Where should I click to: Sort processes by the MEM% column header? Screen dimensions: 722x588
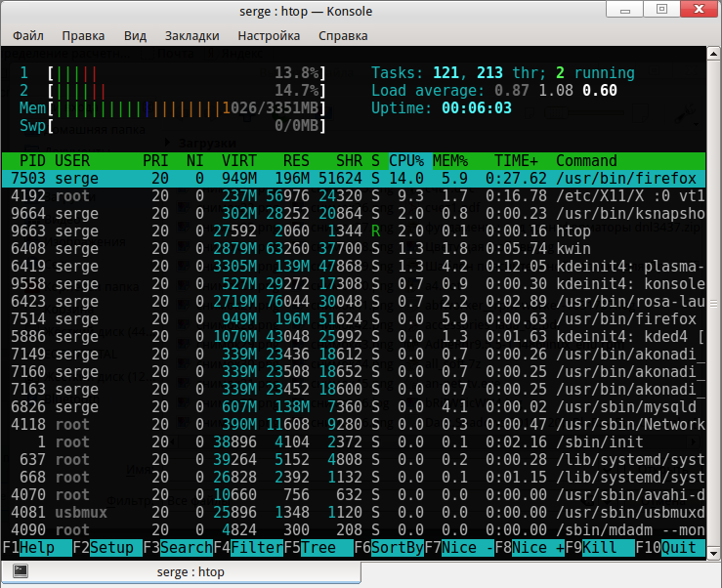(450, 160)
